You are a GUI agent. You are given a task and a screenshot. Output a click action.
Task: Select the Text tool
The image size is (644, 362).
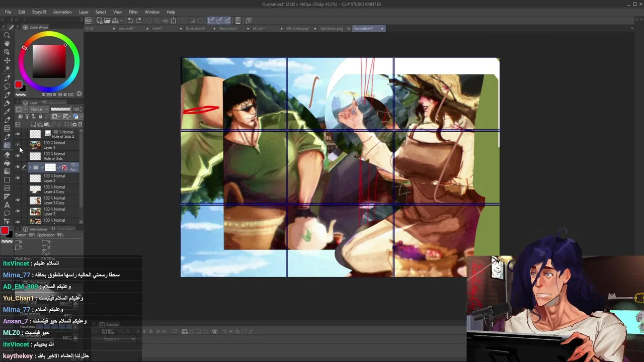pos(7,205)
